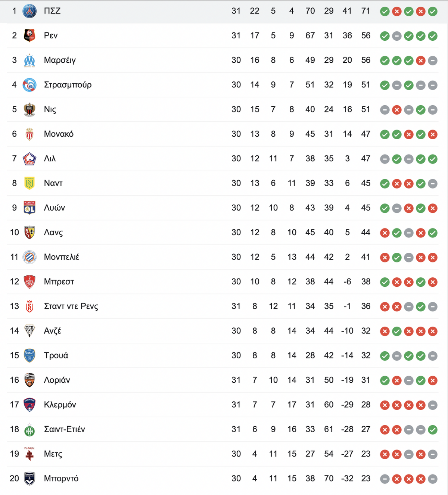Open the Λιλ team name

pyautogui.click(x=50, y=159)
